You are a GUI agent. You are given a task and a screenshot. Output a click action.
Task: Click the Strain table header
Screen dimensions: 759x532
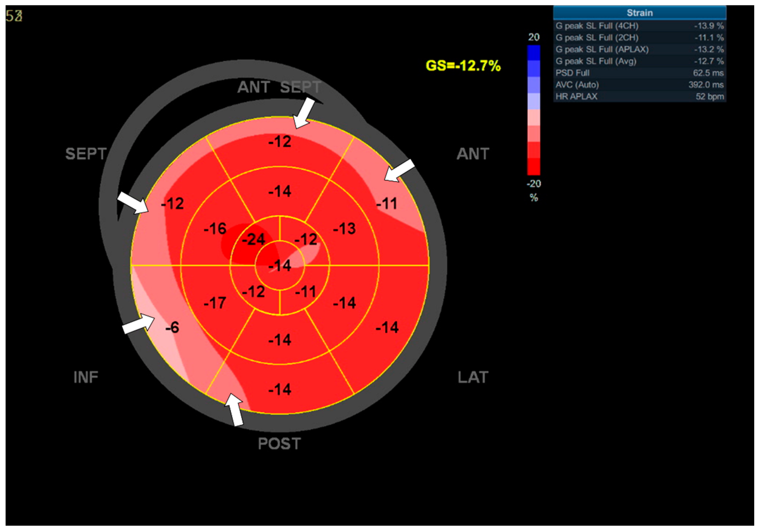click(x=639, y=13)
